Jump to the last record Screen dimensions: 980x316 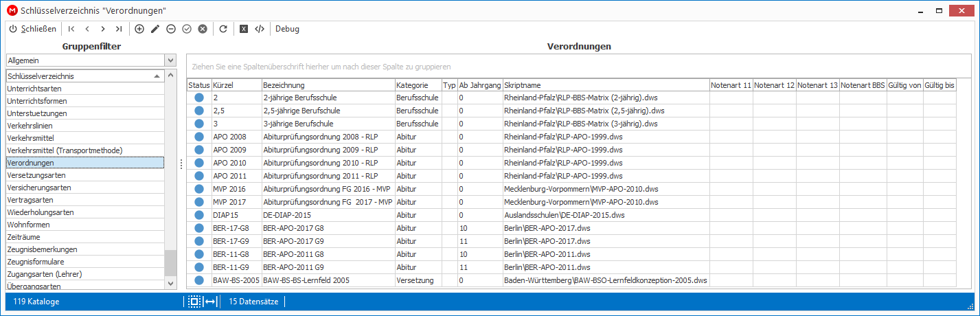pyautogui.click(x=119, y=29)
